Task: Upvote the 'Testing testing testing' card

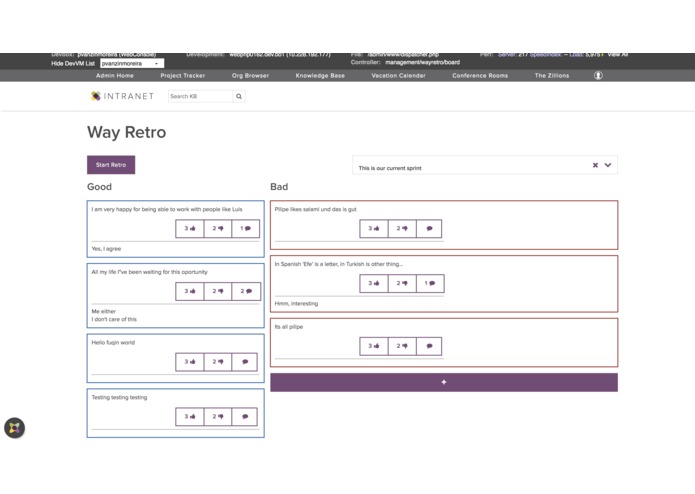Action: pyautogui.click(x=190, y=416)
